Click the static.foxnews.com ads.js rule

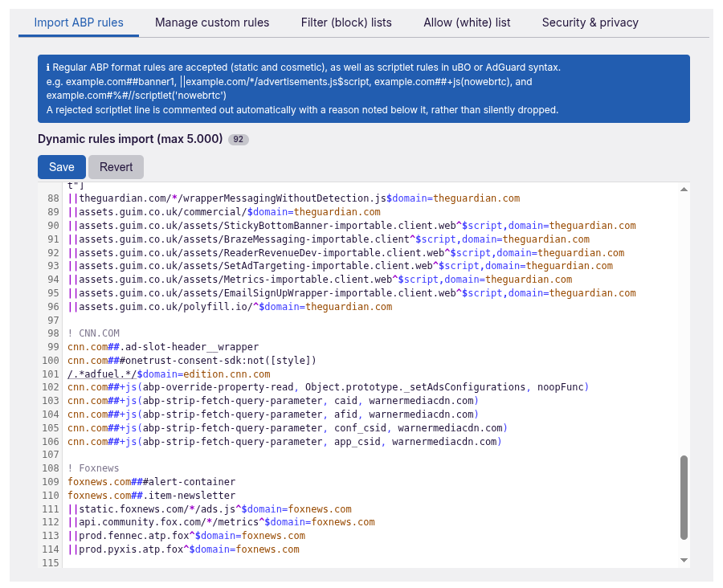pyautogui.click(x=210, y=509)
